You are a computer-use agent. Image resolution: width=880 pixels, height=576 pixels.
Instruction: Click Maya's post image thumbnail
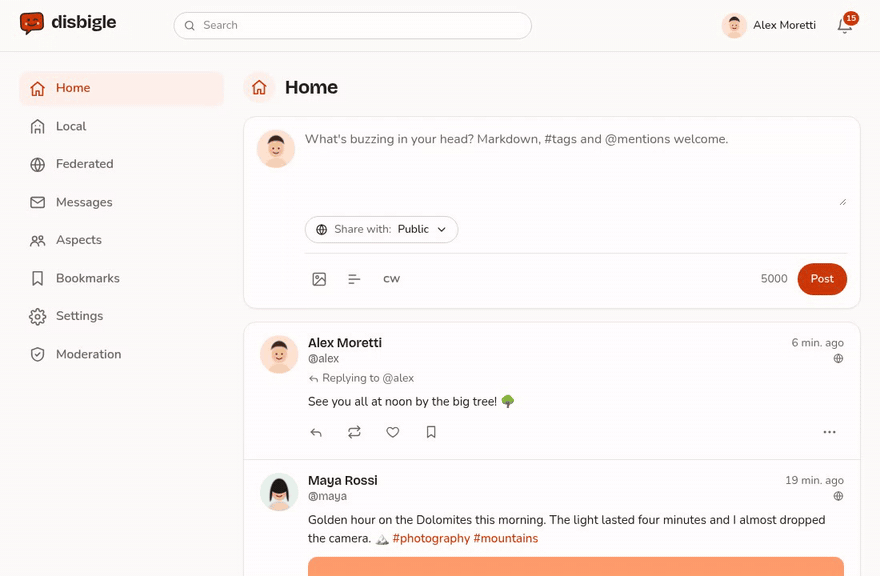point(576,566)
